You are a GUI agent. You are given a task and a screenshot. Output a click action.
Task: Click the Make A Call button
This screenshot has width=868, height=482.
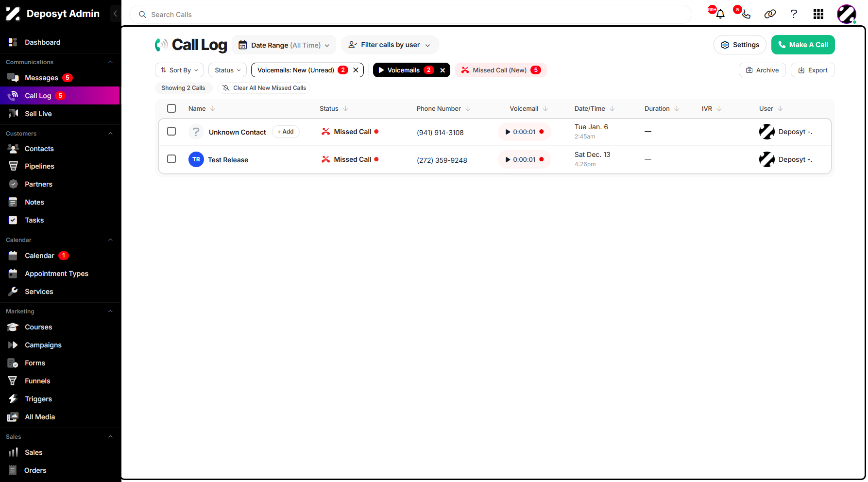(803, 45)
